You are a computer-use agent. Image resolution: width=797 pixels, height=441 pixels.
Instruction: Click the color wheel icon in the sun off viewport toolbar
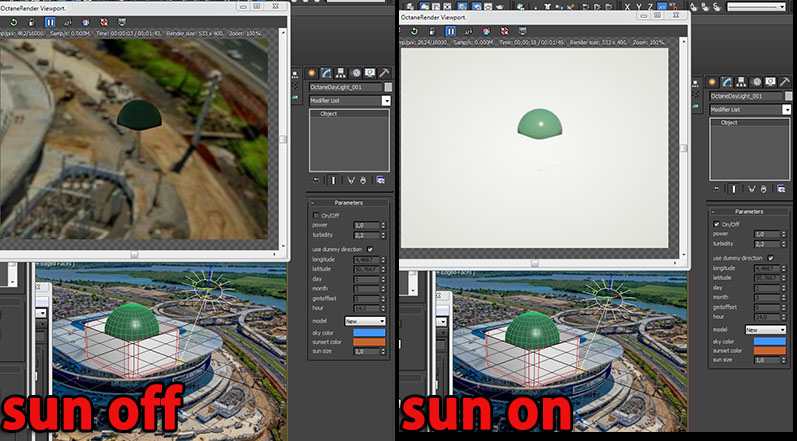pyautogui.click(x=86, y=22)
